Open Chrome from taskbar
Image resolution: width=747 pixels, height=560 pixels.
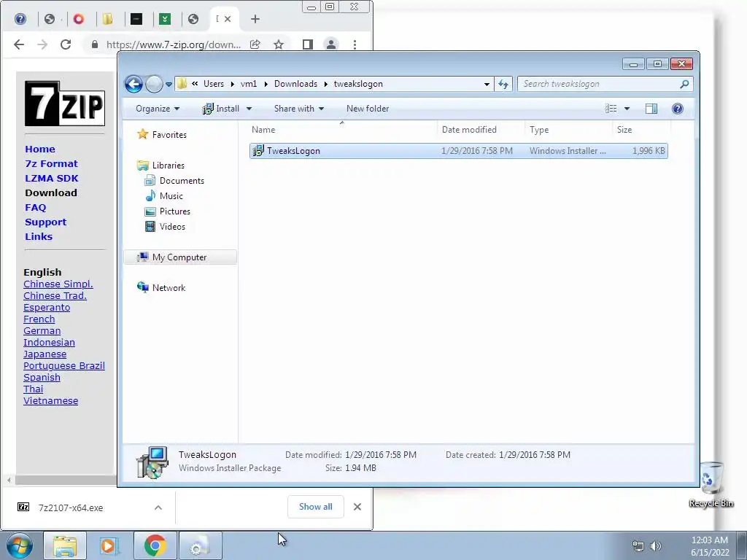click(155, 545)
